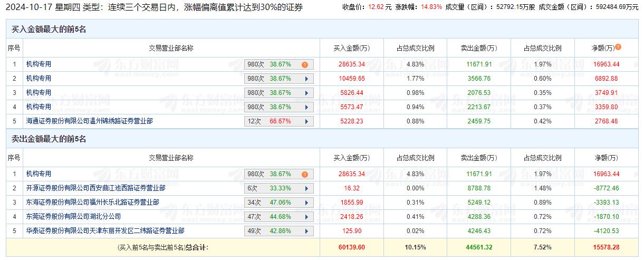Open the 海通证券温州锦绣路证券营业部 link
This screenshot has height=260, width=644.
tap(89, 121)
